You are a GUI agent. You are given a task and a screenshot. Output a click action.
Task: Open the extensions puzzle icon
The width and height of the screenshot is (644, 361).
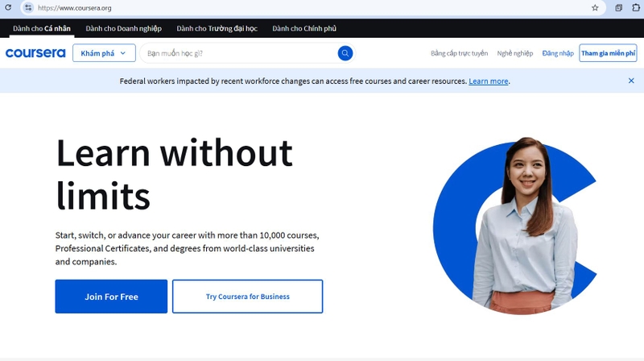pos(636,8)
